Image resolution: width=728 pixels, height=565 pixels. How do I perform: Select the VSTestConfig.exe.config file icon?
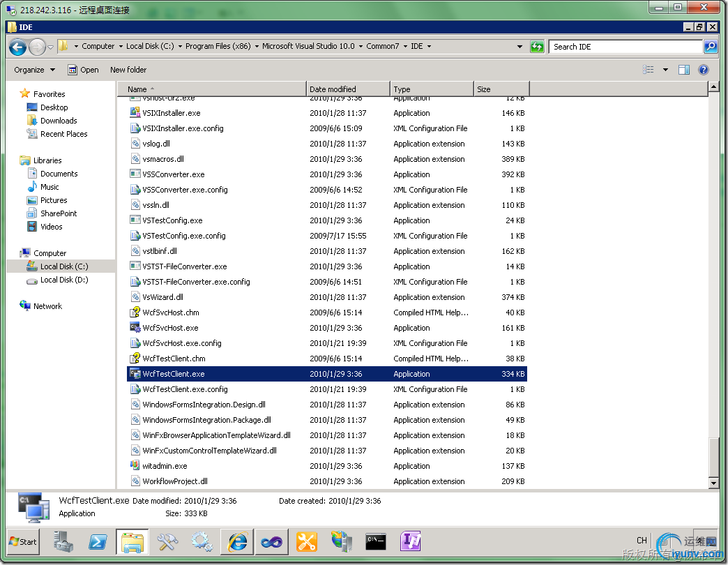pos(135,235)
